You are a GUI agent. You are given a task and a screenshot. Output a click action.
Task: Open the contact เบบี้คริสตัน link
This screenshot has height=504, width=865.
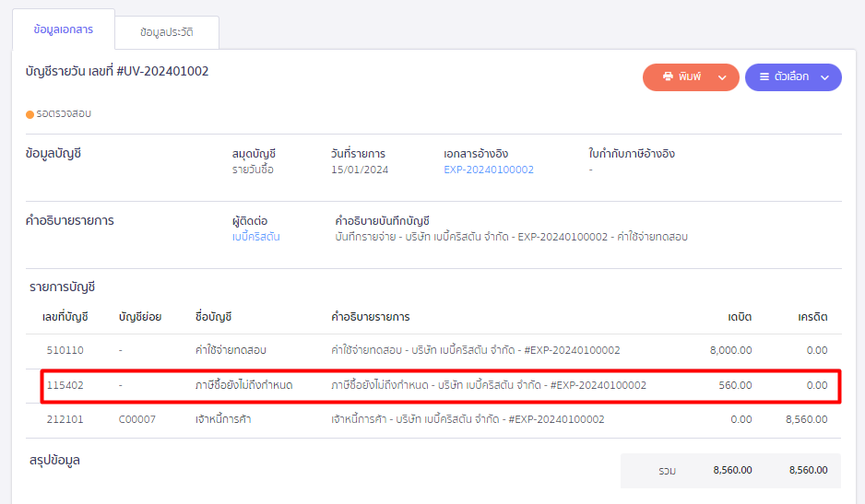[256, 237]
